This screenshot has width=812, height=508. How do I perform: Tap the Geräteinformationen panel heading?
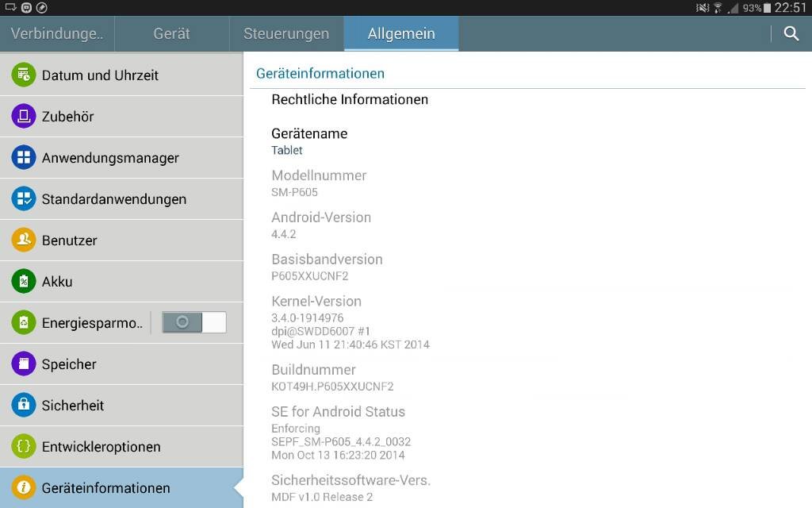(x=320, y=73)
